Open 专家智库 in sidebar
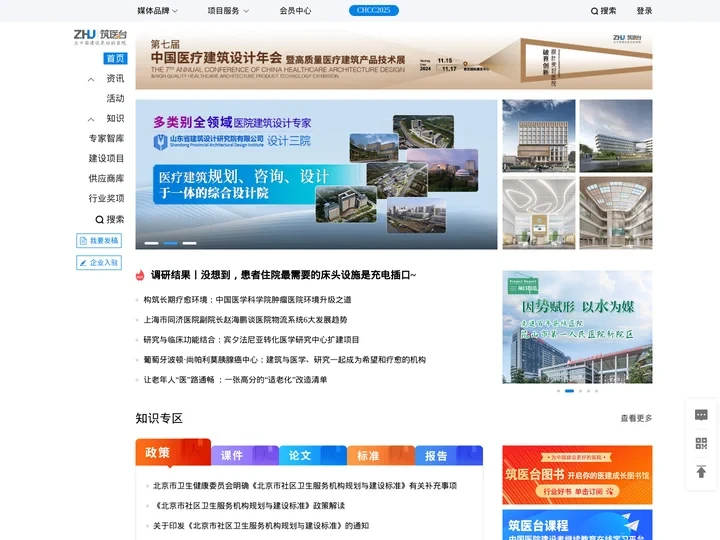 coord(107,138)
